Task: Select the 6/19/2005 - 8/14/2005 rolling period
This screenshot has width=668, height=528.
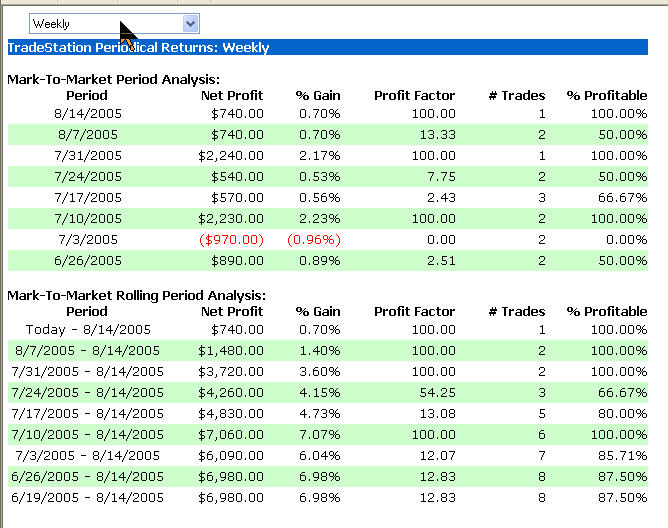Action: (87, 497)
